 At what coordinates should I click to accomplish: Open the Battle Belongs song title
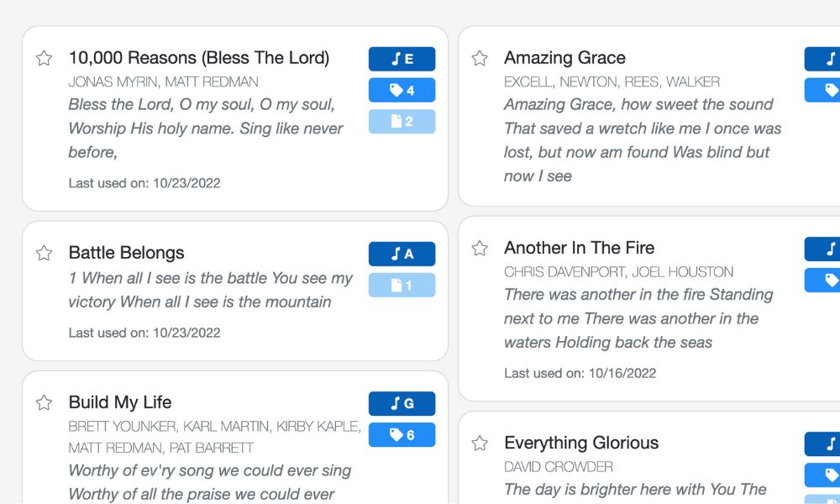tap(126, 253)
